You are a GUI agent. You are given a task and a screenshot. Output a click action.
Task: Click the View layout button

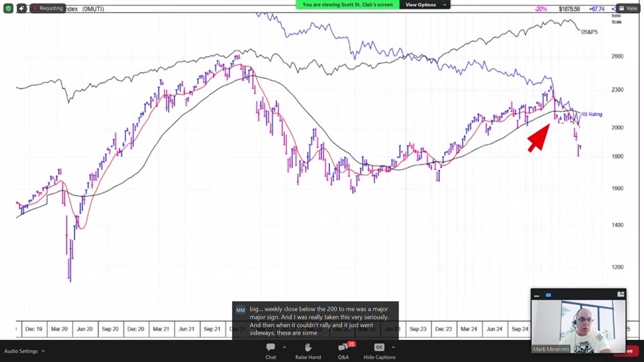click(x=628, y=8)
